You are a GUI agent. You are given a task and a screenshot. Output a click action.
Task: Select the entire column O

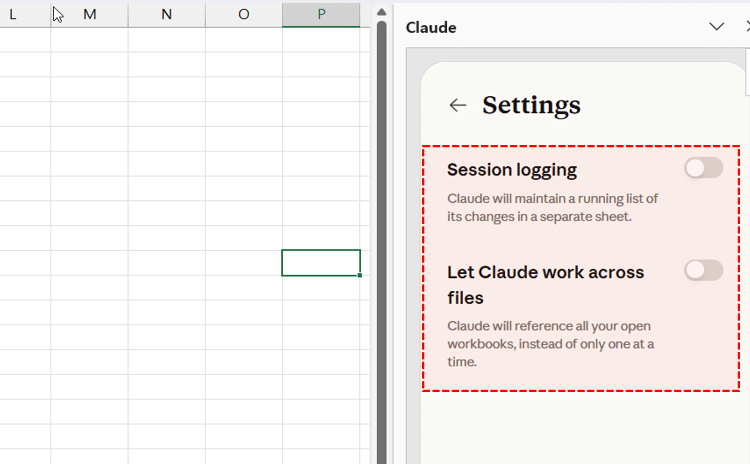[244, 14]
